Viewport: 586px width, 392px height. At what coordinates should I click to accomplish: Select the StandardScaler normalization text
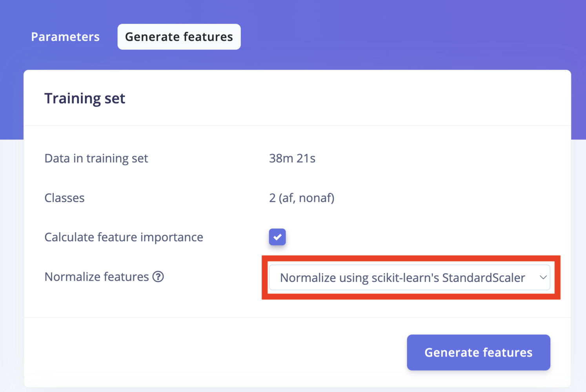coord(402,278)
